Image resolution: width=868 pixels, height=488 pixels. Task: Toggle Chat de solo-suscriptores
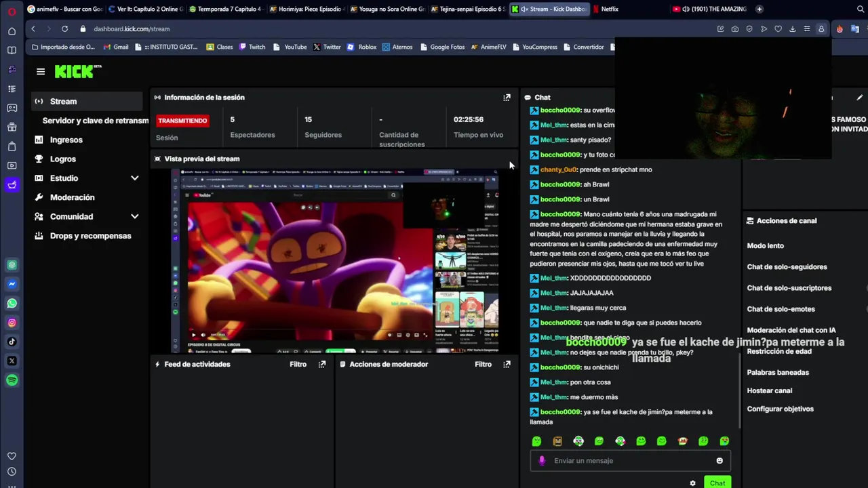coord(789,288)
